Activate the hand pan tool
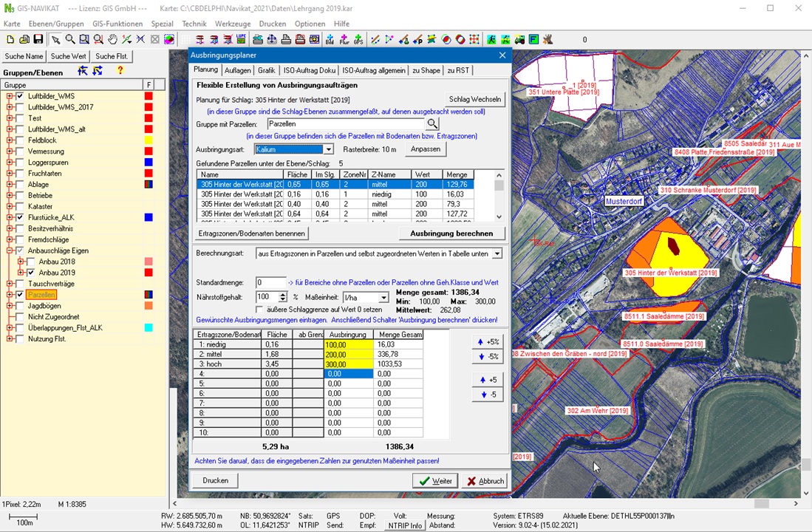This screenshot has width=812, height=532. point(112,39)
